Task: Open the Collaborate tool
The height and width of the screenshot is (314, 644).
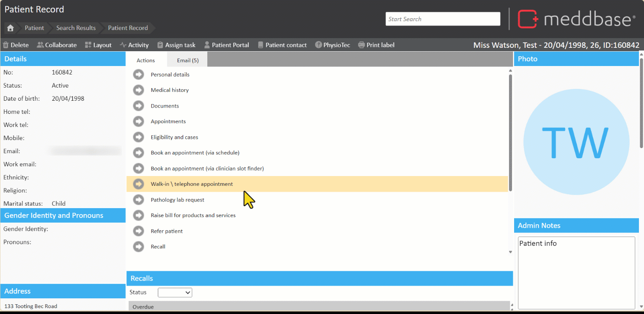Action: tap(57, 45)
